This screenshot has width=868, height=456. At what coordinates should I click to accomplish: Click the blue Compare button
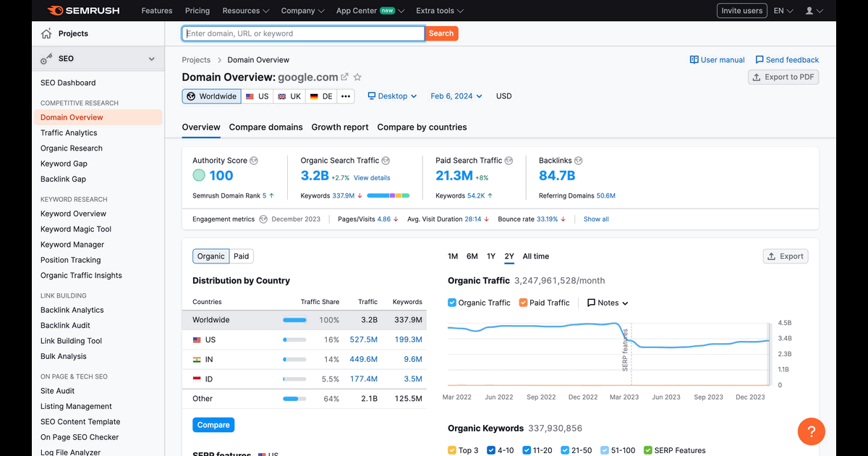(x=213, y=425)
